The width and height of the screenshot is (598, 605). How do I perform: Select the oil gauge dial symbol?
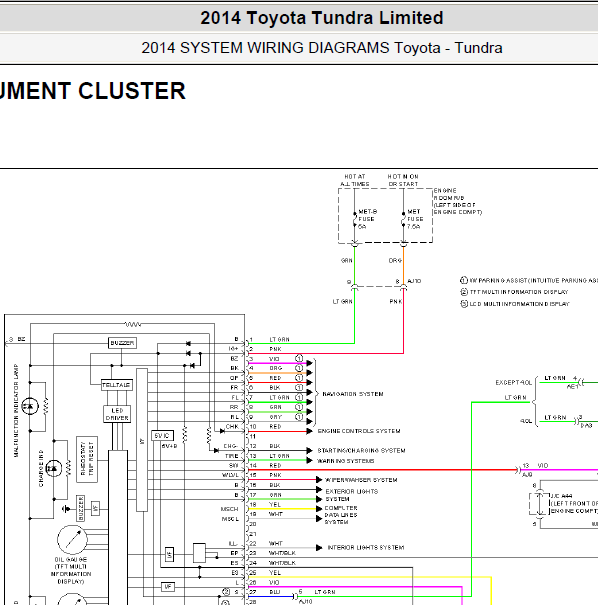tap(72, 539)
